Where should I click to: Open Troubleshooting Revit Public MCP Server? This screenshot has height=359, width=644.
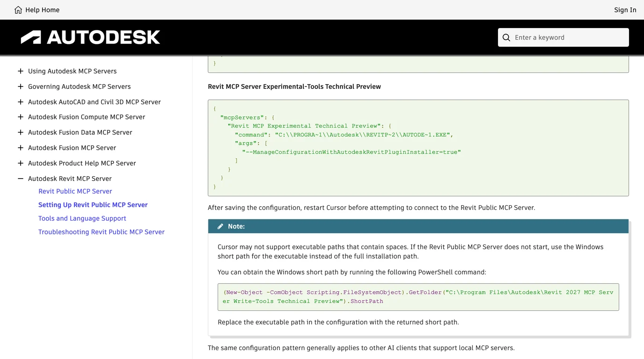click(x=102, y=232)
